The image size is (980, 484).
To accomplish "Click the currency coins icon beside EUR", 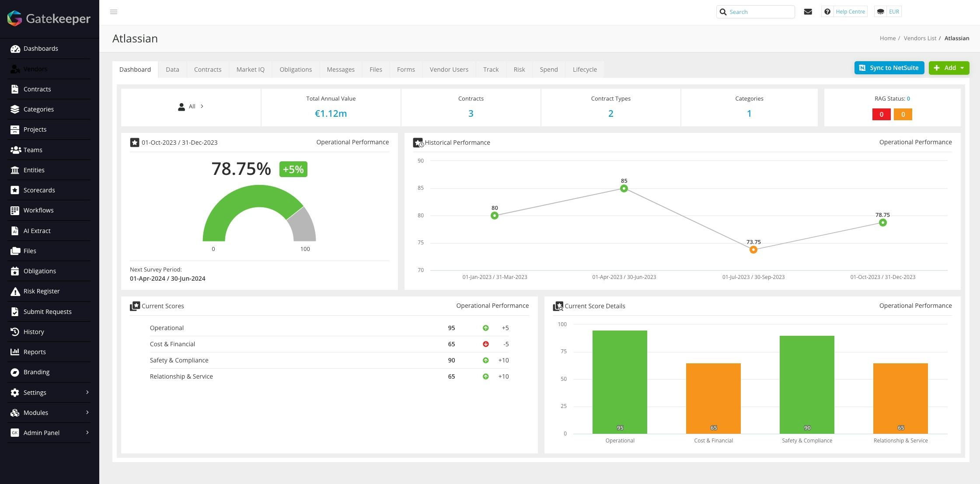I will pyautogui.click(x=881, y=12).
